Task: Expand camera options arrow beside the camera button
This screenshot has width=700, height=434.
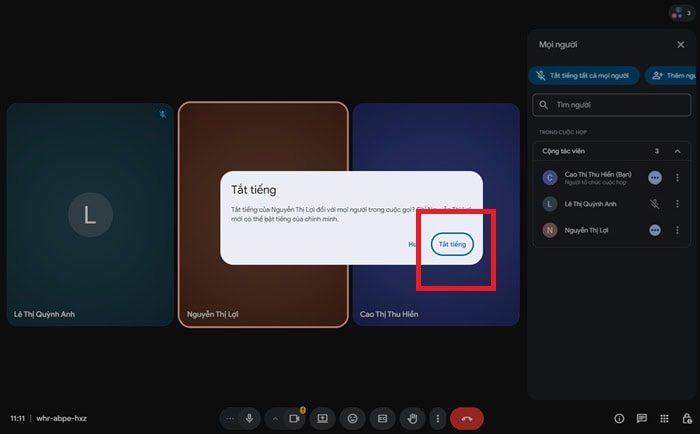Action: click(x=275, y=418)
